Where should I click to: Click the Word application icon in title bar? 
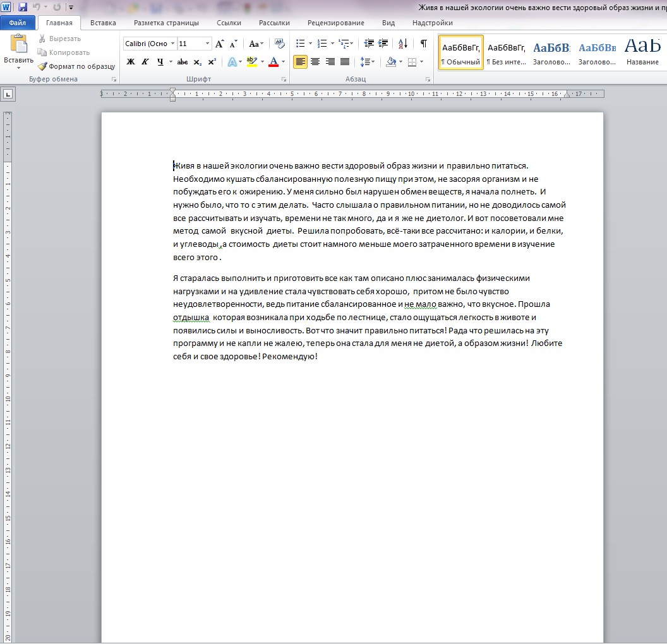tap(7, 7)
